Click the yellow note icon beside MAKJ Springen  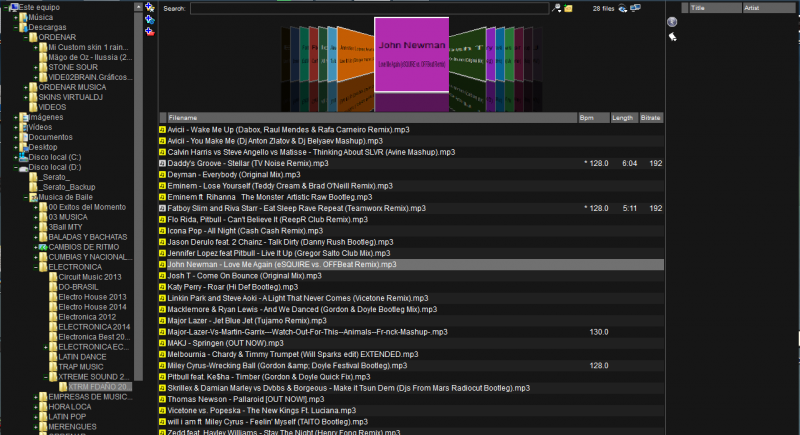click(x=162, y=343)
